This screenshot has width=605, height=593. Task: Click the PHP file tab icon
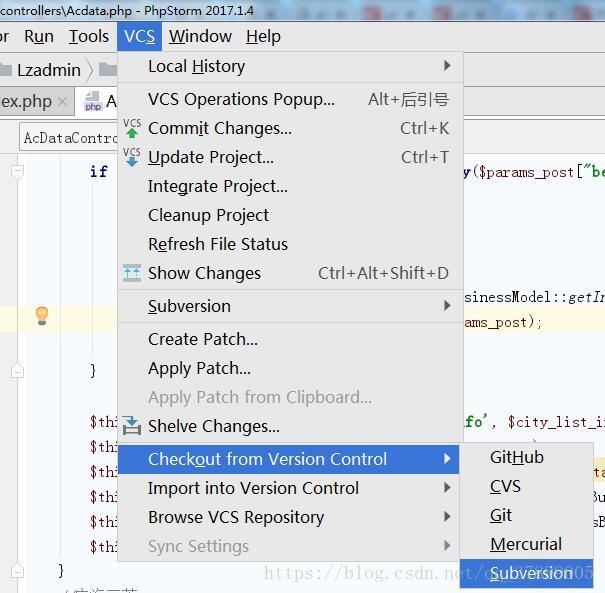click(93, 101)
